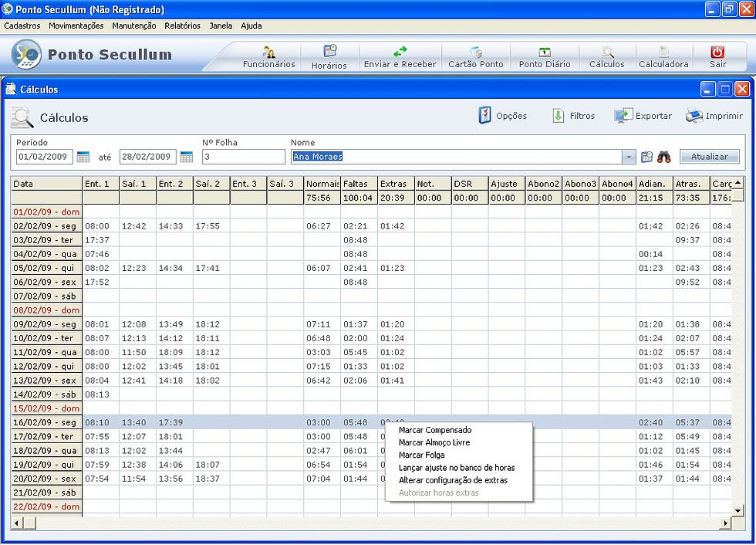Click the Faltas column header
This screenshot has width=756, height=545.
pos(359,184)
